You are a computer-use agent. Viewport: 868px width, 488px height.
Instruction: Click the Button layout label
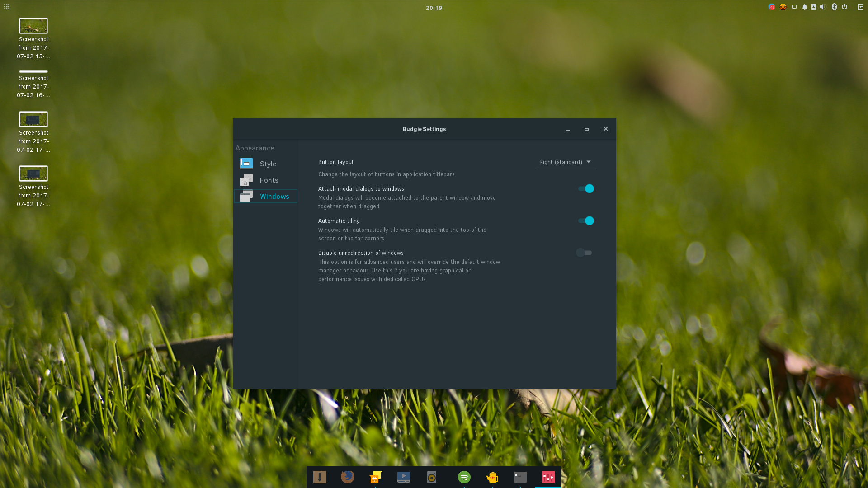(x=336, y=162)
